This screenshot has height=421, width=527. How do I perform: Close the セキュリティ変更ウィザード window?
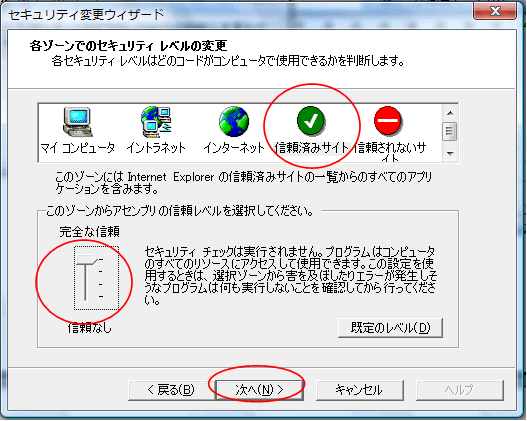click(495, 11)
